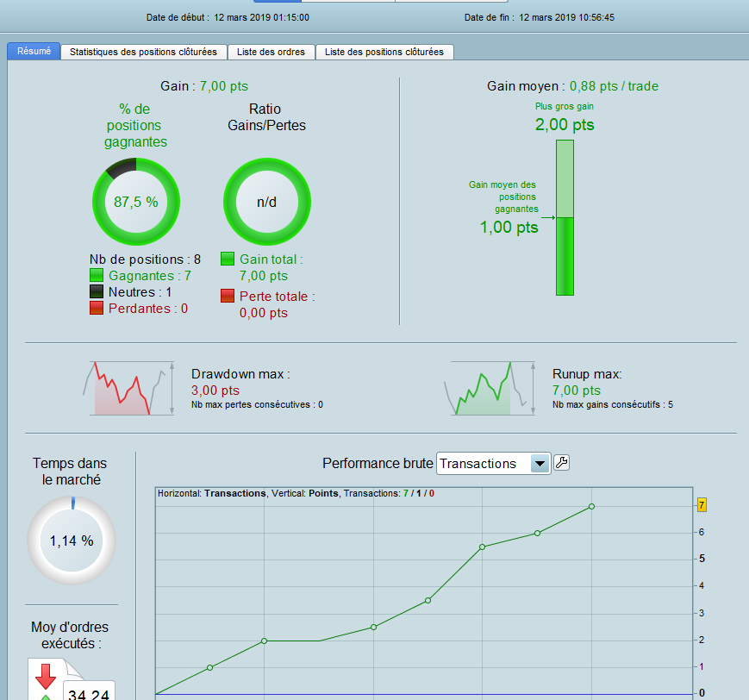Click the red down arrow orders icon
The height and width of the screenshot is (700, 749).
(46, 676)
